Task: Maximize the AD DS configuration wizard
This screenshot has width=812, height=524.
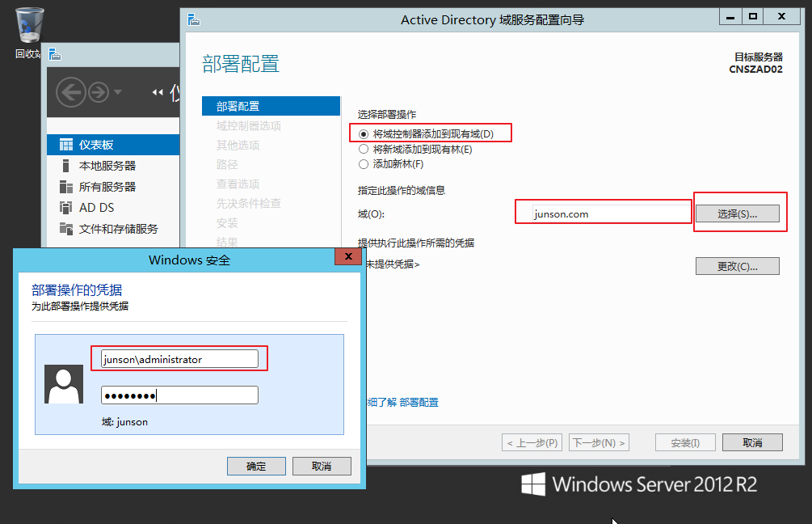Action: tap(753, 17)
